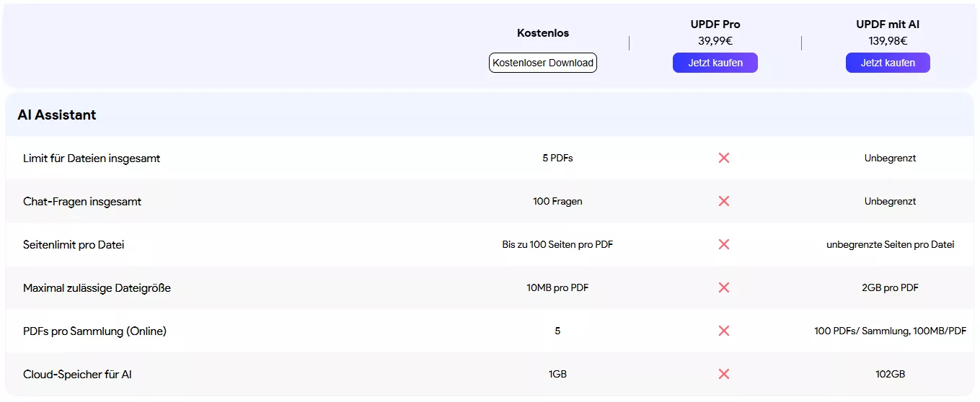Select the Chat-Fragen insgesamt label
Viewport: 980px width, 402px height.
pos(82,202)
